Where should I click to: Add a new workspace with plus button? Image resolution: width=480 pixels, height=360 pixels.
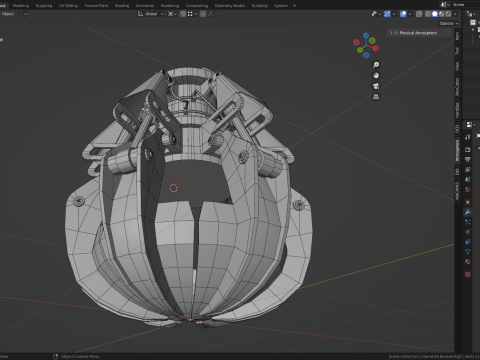294,6
